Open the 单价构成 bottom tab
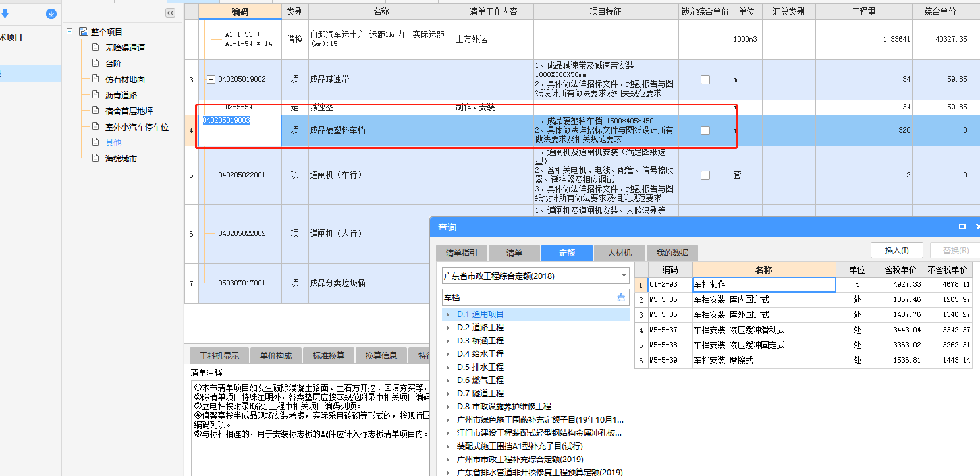 (x=275, y=355)
